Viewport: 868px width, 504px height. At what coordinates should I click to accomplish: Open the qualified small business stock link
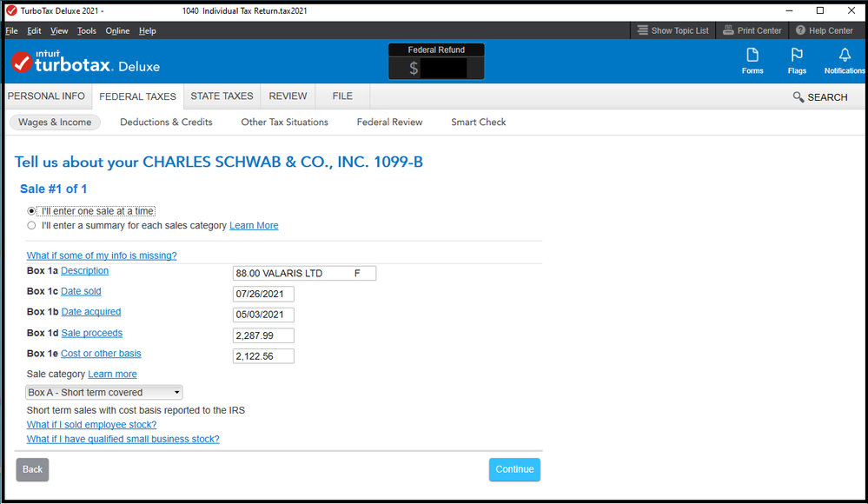pos(123,439)
